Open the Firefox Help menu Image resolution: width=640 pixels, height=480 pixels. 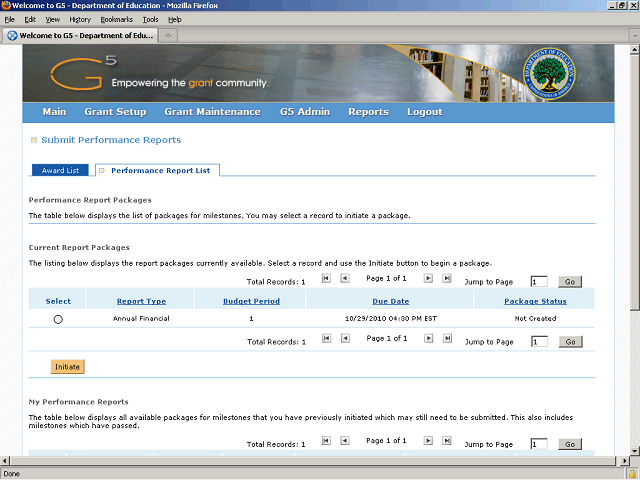[175, 20]
